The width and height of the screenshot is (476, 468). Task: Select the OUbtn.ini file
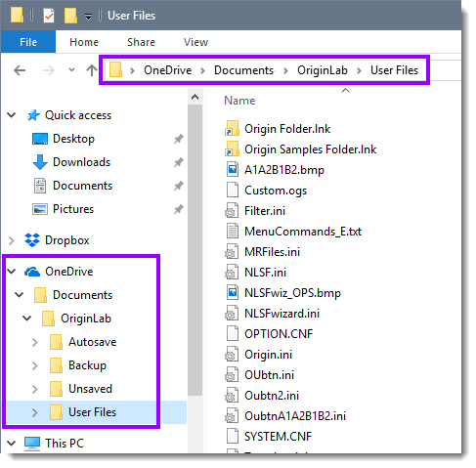(269, 375)
